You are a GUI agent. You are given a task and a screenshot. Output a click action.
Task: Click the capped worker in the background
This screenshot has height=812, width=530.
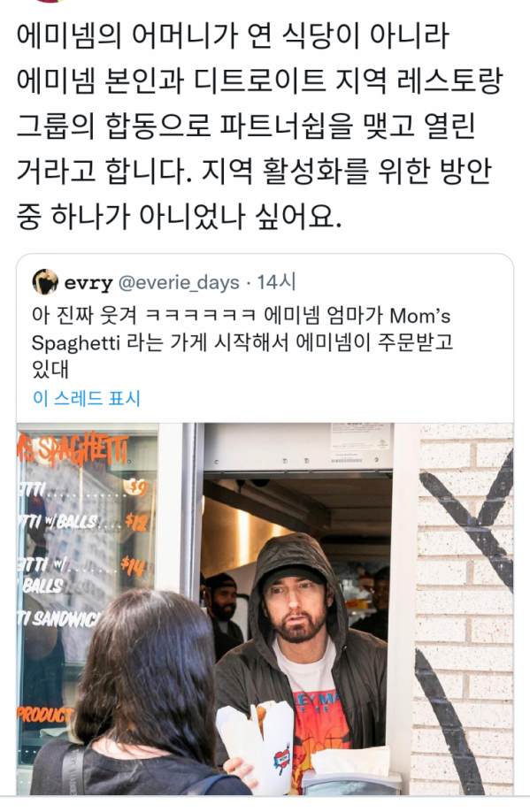tap(223, 602)
